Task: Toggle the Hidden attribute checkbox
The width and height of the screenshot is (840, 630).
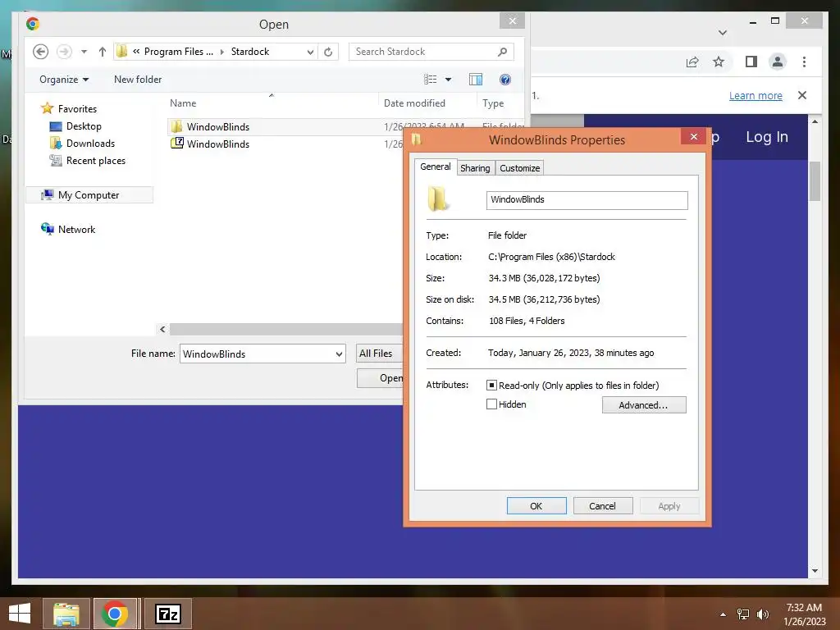Action: (x=492, y=404)
